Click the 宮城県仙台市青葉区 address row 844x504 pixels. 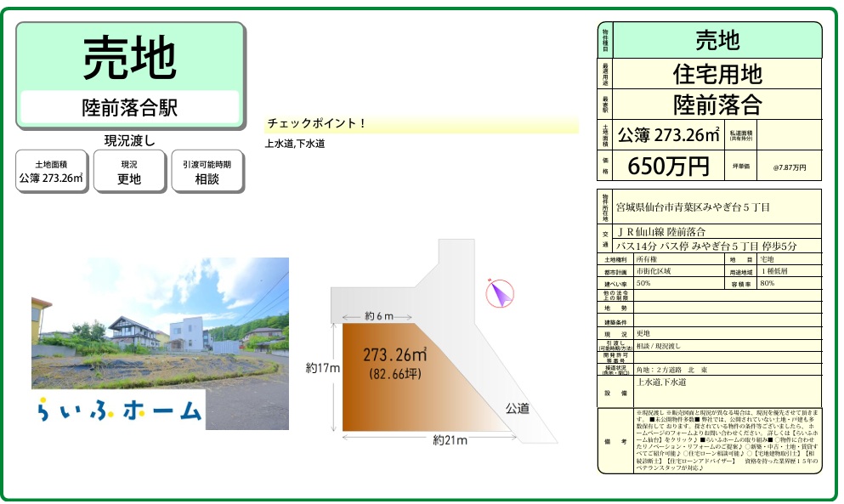[x=717, y=207]
